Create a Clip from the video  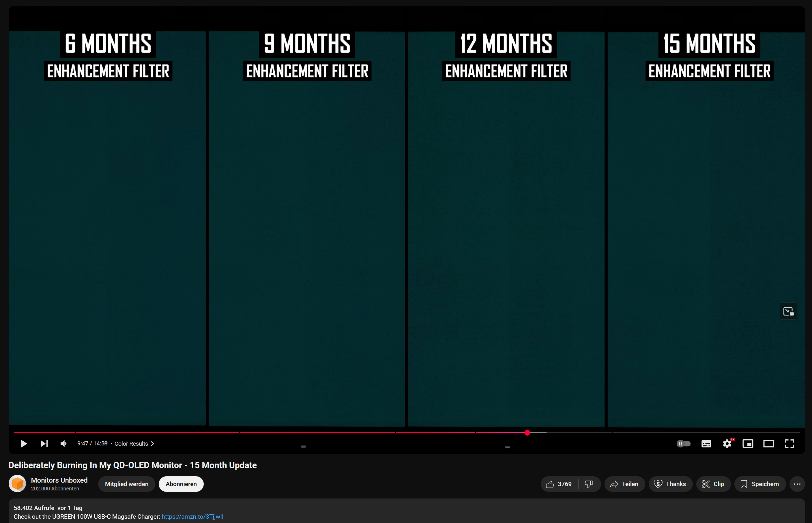pyautogui.click(x=713, y=484)
